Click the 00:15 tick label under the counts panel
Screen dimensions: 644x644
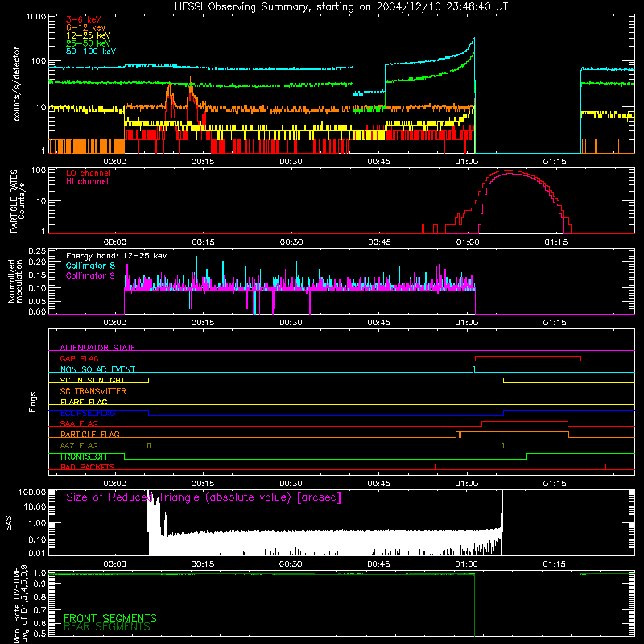click(x=203, y=162)
